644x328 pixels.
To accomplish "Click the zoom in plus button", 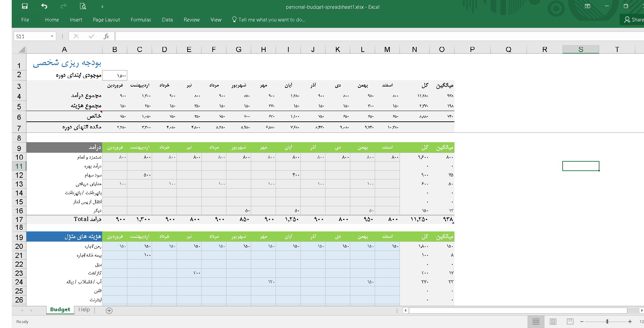I will [x=630, y=322].
